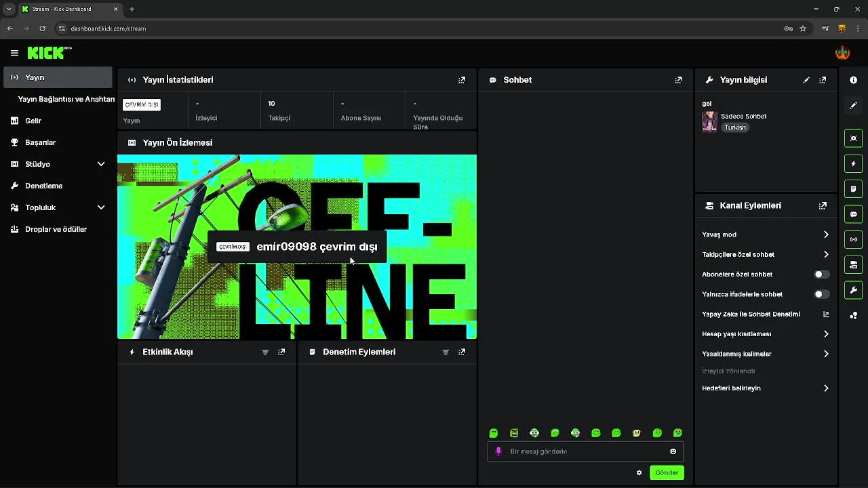Open Takipçilere özel sohbet options

pyautogui.click(x=766, y=254)
